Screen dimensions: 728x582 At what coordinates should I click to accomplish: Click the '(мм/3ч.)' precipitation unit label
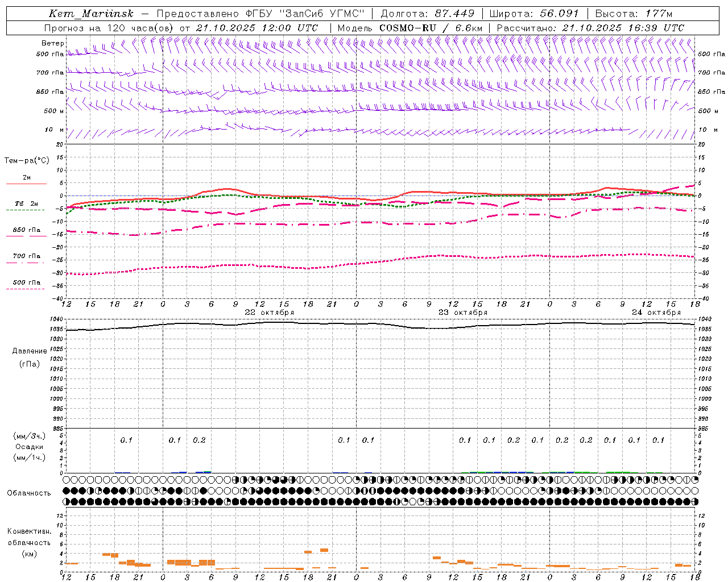(x=30, y=436)
